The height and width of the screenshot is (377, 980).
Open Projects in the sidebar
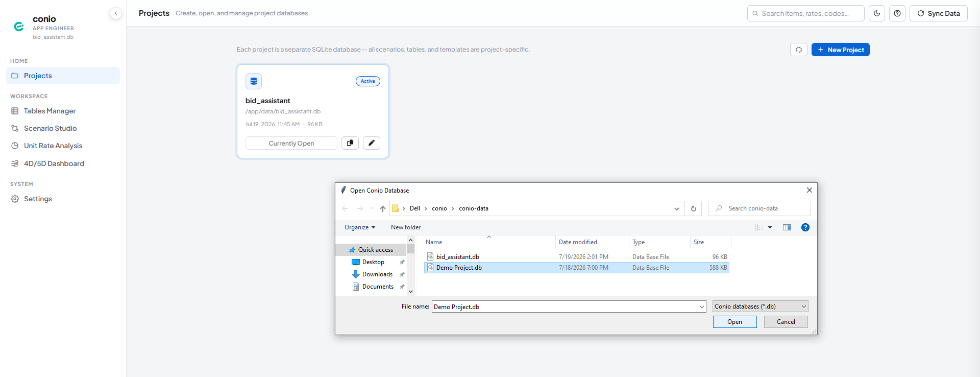point(63,76)
